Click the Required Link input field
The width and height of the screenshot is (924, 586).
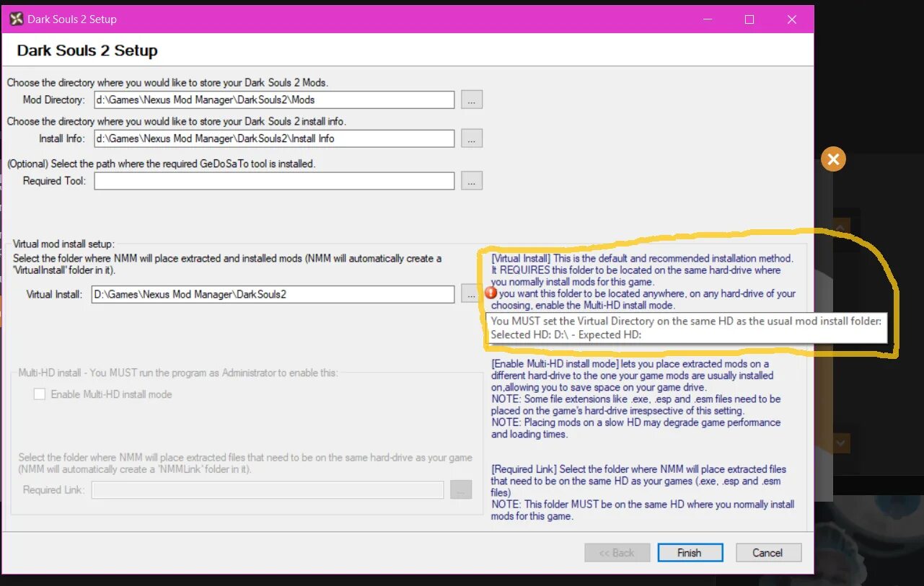pyautogui.click(x=267, y=490)
